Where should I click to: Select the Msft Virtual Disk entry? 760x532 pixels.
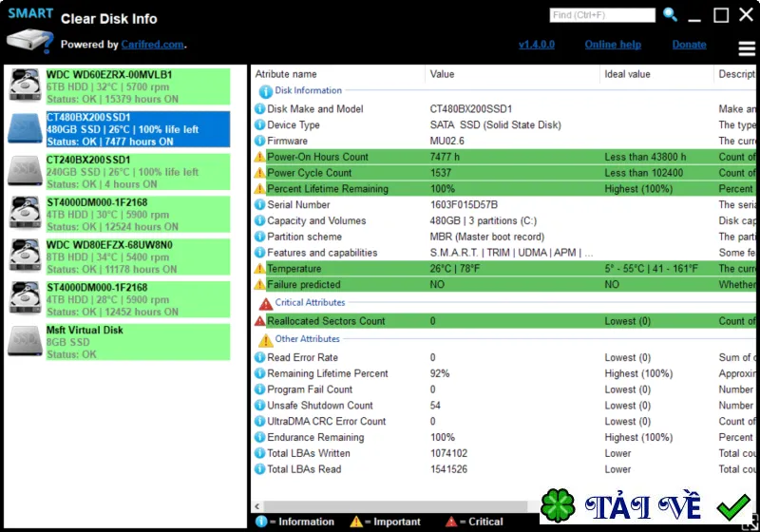138,342
